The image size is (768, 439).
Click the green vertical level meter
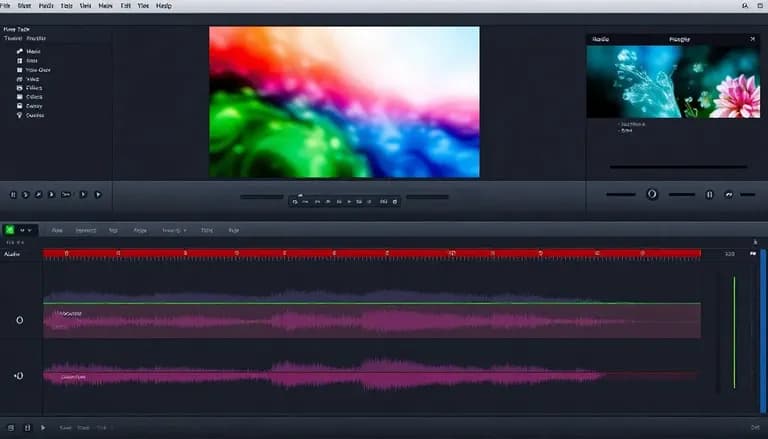pyautogui.click(x=734, y=333)
